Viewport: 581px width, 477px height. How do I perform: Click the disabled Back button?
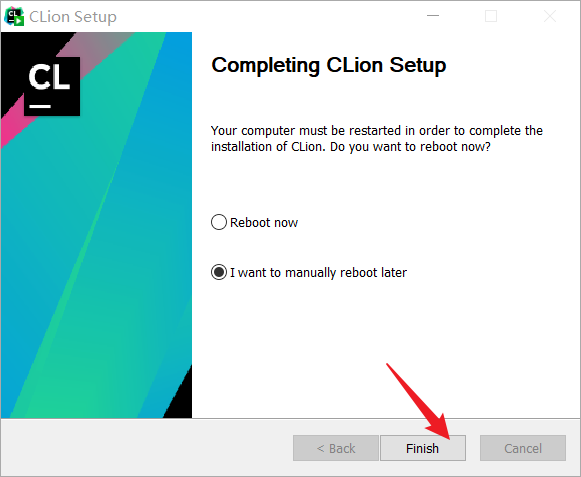[336, 448]
